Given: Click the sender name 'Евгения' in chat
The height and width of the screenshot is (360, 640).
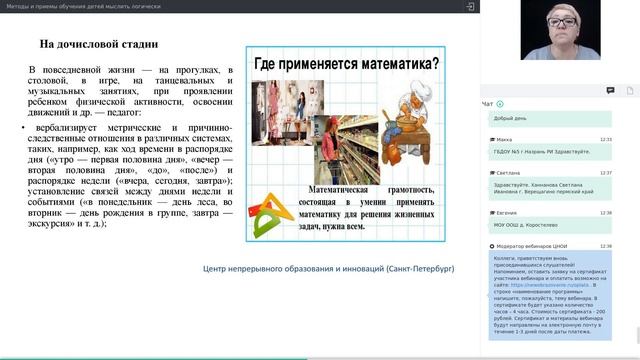Looking at the screenshot, I should (x=506, y=213).
